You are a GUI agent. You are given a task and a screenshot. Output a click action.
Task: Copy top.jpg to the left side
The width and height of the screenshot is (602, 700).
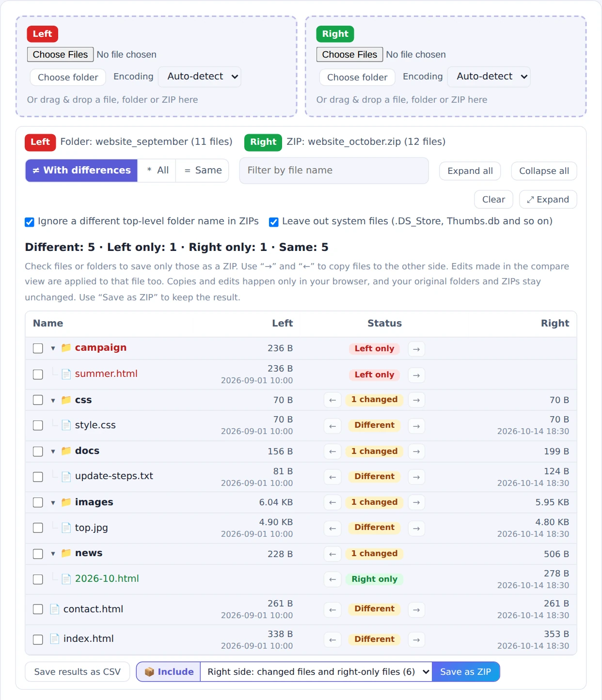pos(333,528)
